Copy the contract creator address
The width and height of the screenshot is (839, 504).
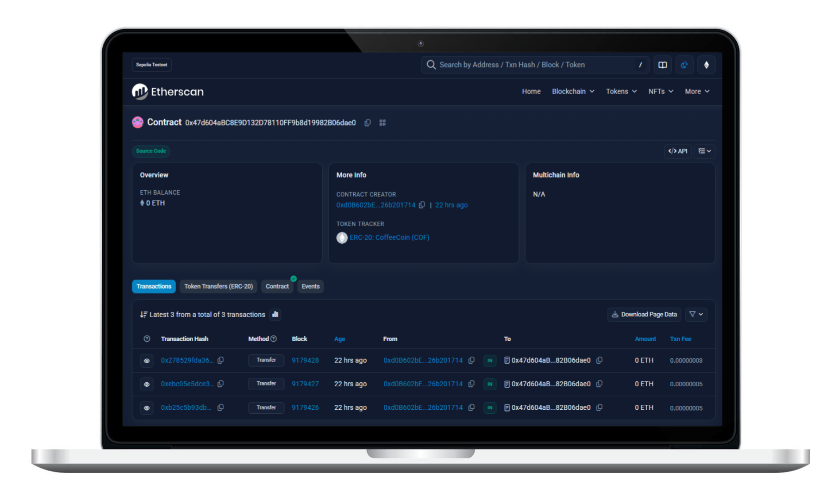coord(422,205)
